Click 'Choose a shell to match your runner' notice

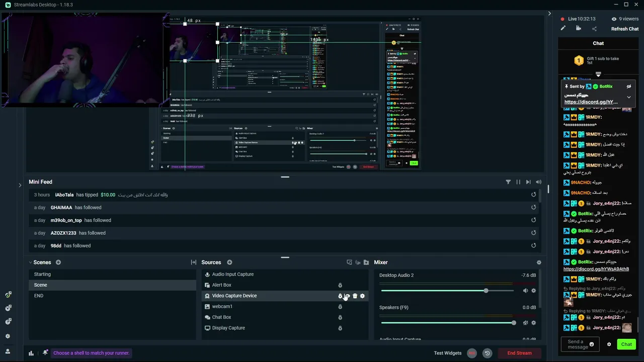[x=91, y=353]
